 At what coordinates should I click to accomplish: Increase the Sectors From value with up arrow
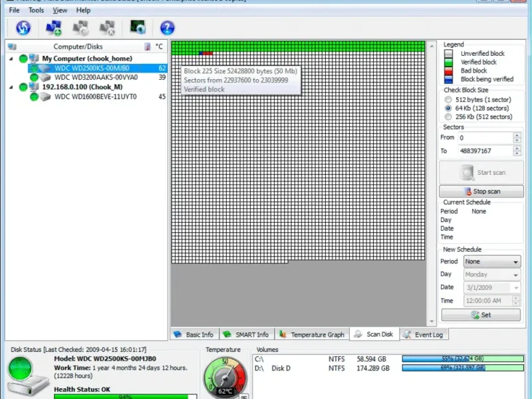point(517,135)
